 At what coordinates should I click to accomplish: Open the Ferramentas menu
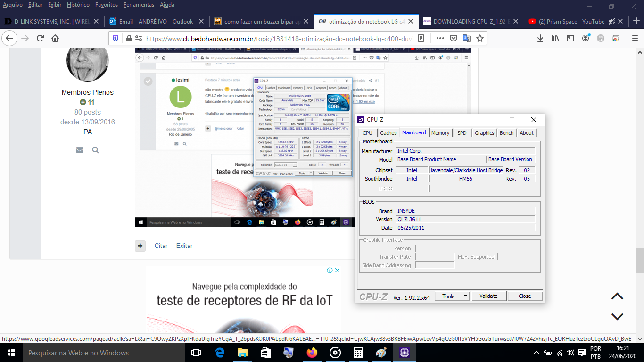(139, 5)
